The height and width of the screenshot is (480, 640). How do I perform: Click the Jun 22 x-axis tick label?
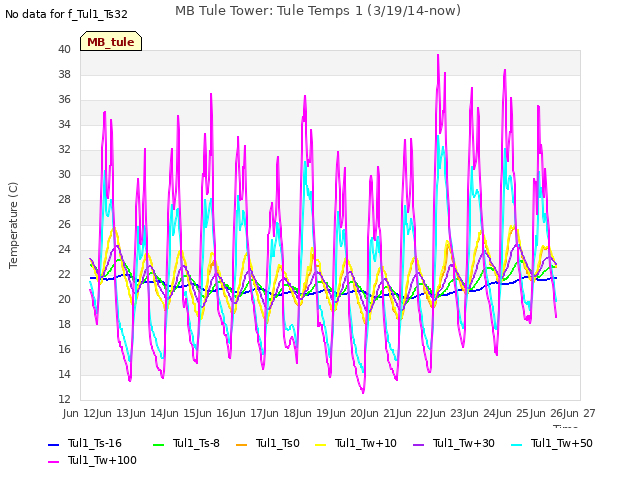[x=414, y=413]
